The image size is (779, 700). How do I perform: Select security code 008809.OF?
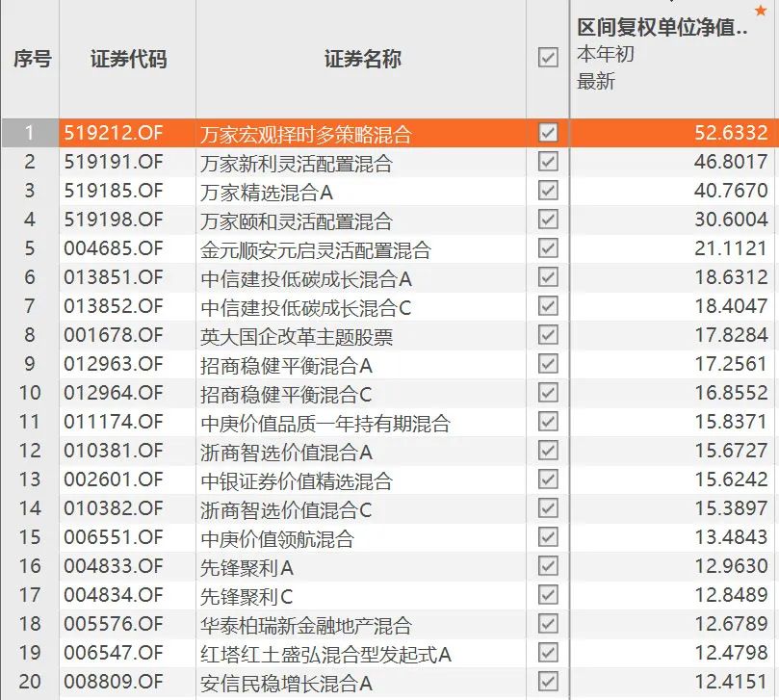coord(114,681)
